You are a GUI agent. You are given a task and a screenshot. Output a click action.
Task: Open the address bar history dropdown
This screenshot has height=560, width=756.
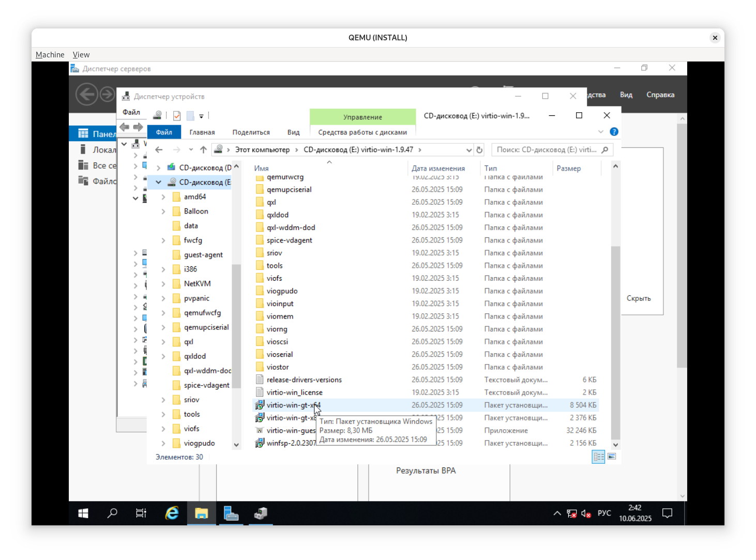pos(469,150)
